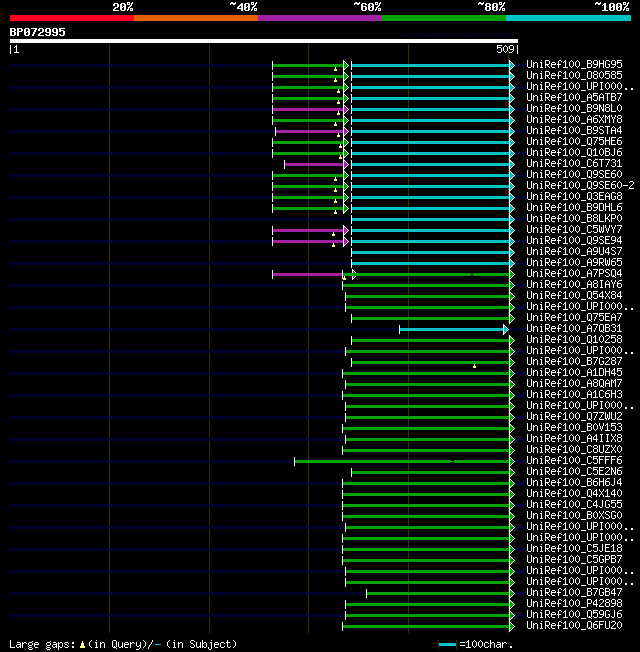Click the cyan alignment bar for UniRef100_A7QB31
Viewport: 640px width, 652px height.
tap(452, 330)
